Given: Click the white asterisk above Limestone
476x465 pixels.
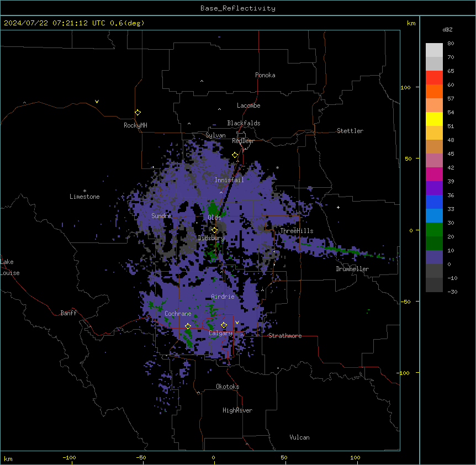Looking at the screenshot, I should (x=84, y=191).
